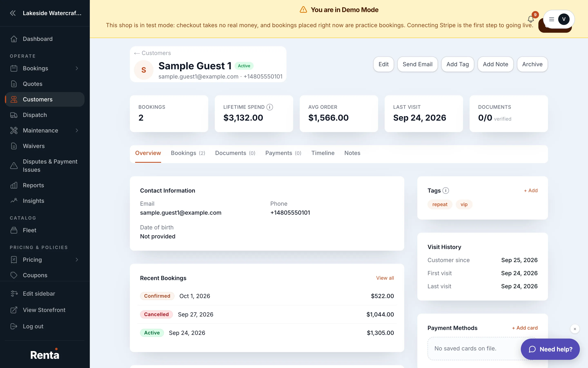Select the Notes tab
Viewport: 588px width, 368px height.
(x=352, y=153)
